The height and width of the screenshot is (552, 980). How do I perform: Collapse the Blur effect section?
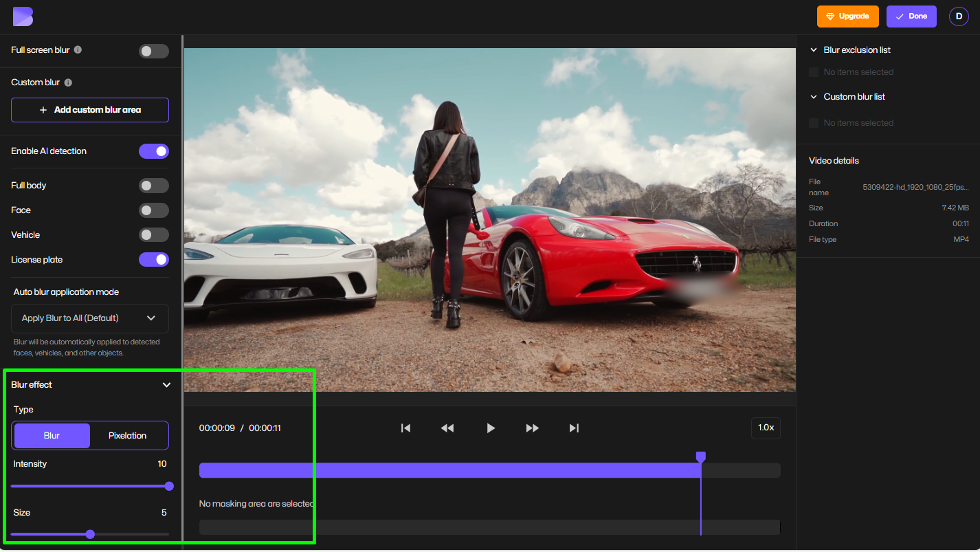pos(166,385)
